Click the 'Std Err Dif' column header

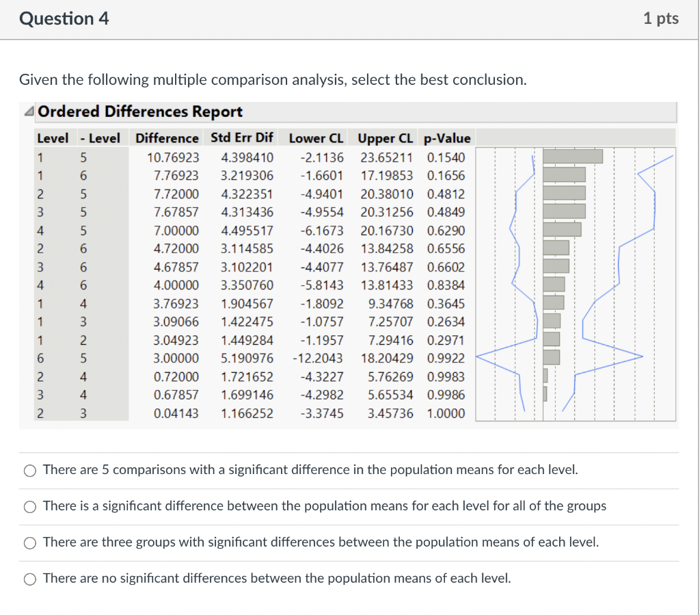click(241, 138)
